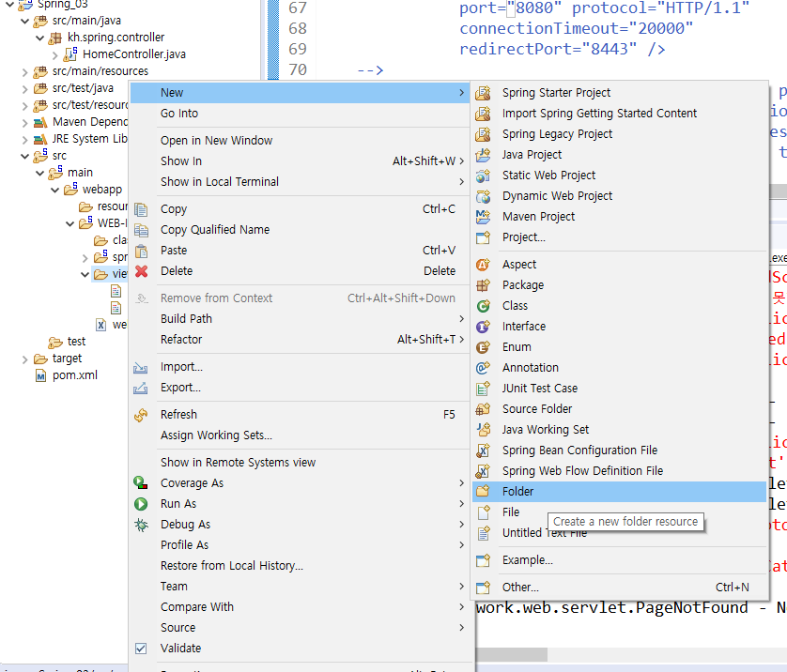The width and height of the screenshot is (787, 672).
Task: Click the Spring Legacy Project icon
Action: [x=483, y=134]
